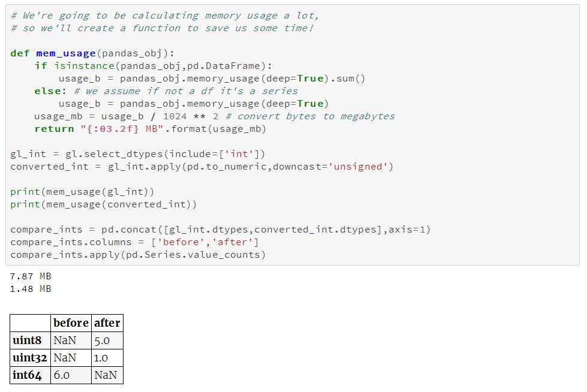Place cursor on the "{:03.2f} MB" format string

[120, 129]
